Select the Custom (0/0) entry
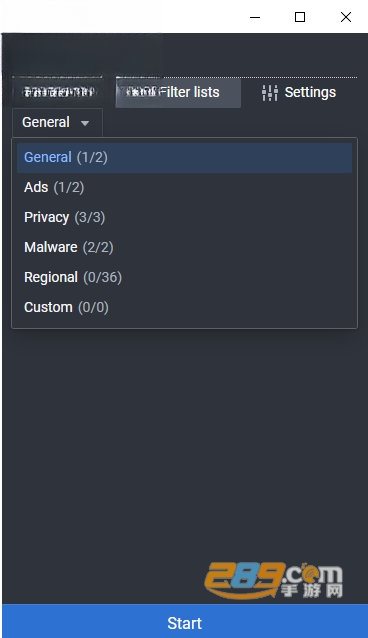368x638 pixels. [184, 307]
